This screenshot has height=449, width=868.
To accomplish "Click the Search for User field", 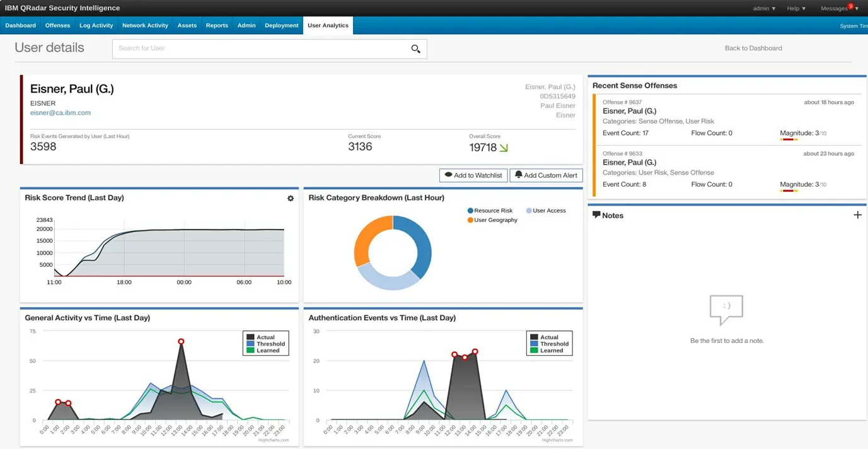I will [x=258, y=49].
